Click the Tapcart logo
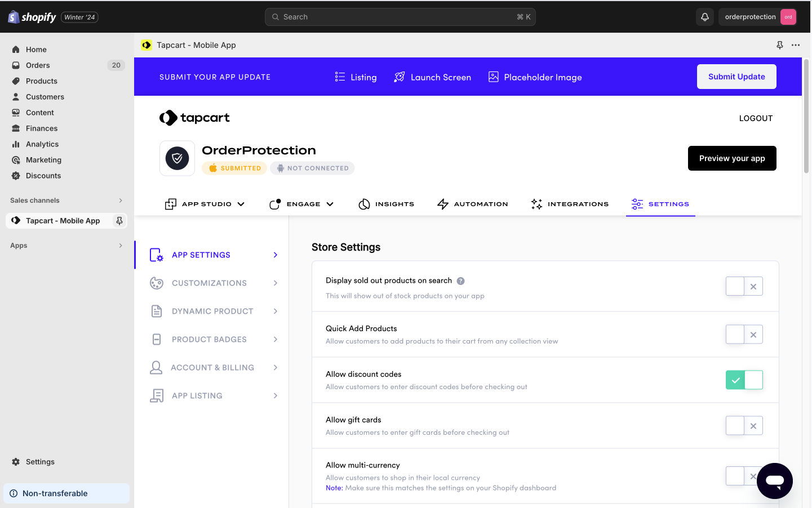The width and height of the screenshot is (812, 508). point(194,118)
